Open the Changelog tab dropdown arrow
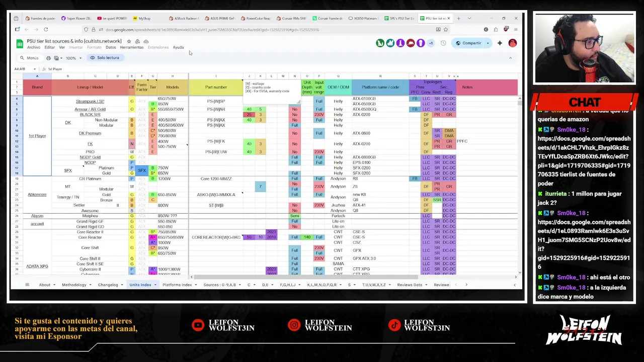The width and height of the screenshot is (644, 362). coord(122,285)
